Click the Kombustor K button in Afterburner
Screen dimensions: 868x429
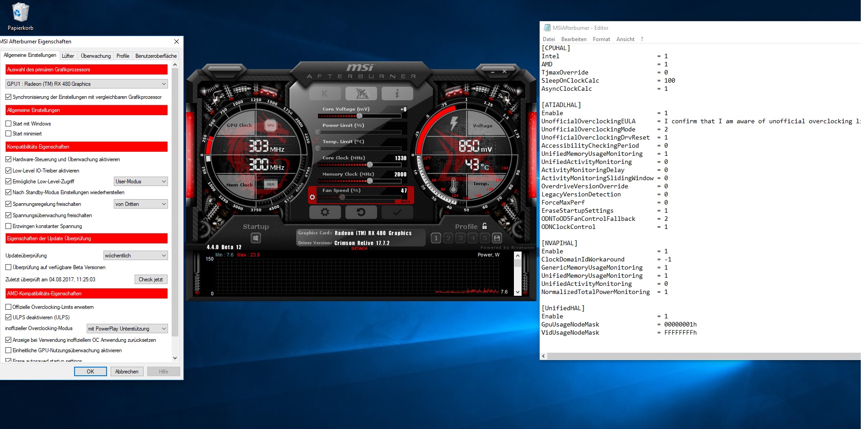click(325, 93)
